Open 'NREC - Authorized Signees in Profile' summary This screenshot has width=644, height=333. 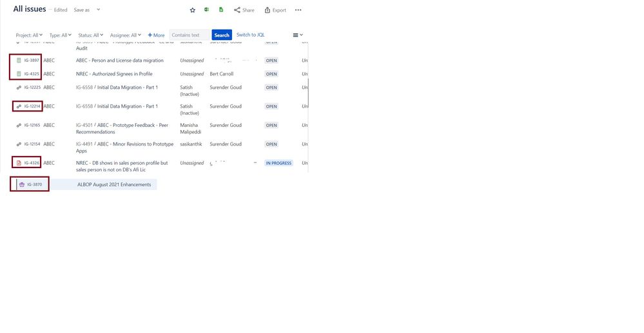click(x=114, y=74)
